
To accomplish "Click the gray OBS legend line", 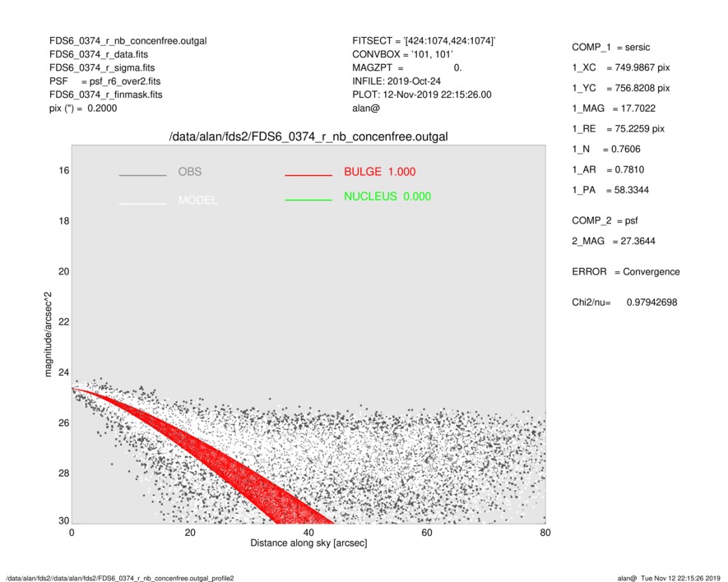I will (x=142, y=176).
